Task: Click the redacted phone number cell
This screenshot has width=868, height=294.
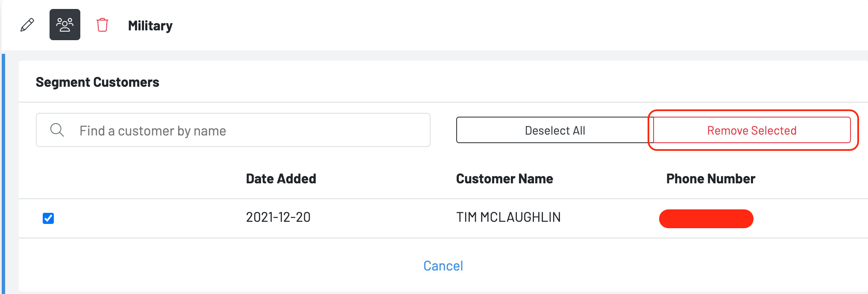Action: pyautogui.click(x=706, y=219)
